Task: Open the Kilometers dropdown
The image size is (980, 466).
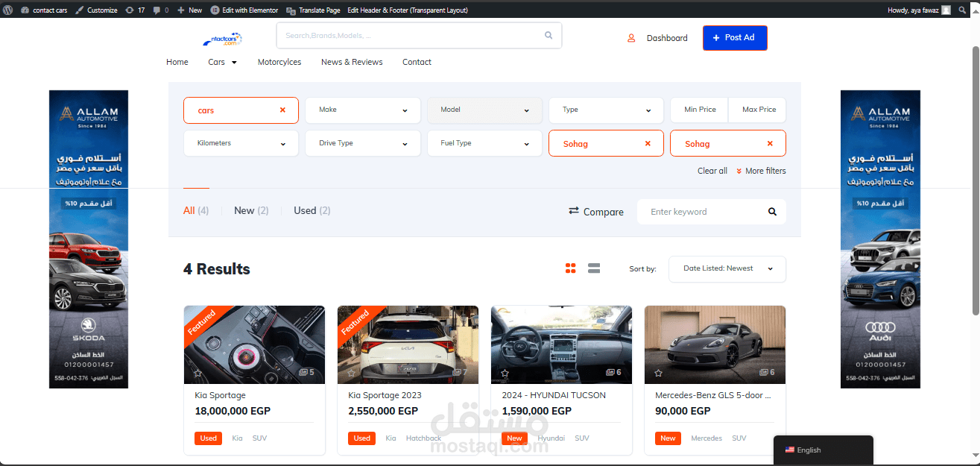Action: (x=241, y=143)
